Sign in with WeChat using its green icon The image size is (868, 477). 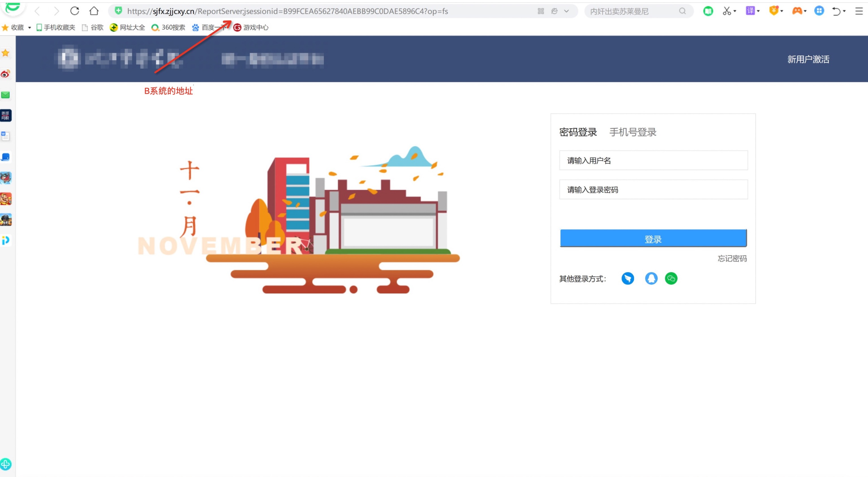coord(671,278)
